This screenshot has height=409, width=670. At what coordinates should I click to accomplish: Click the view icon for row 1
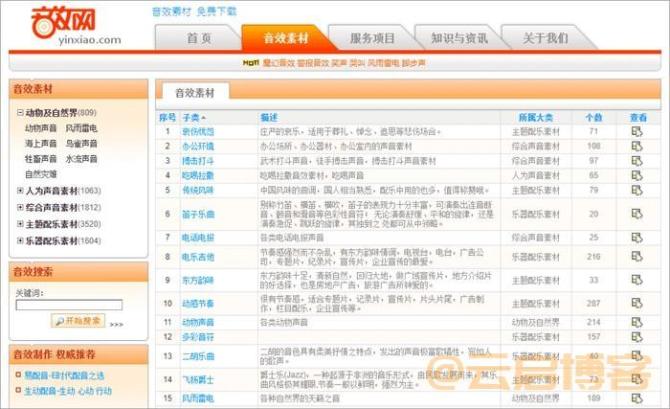point(636,131)
